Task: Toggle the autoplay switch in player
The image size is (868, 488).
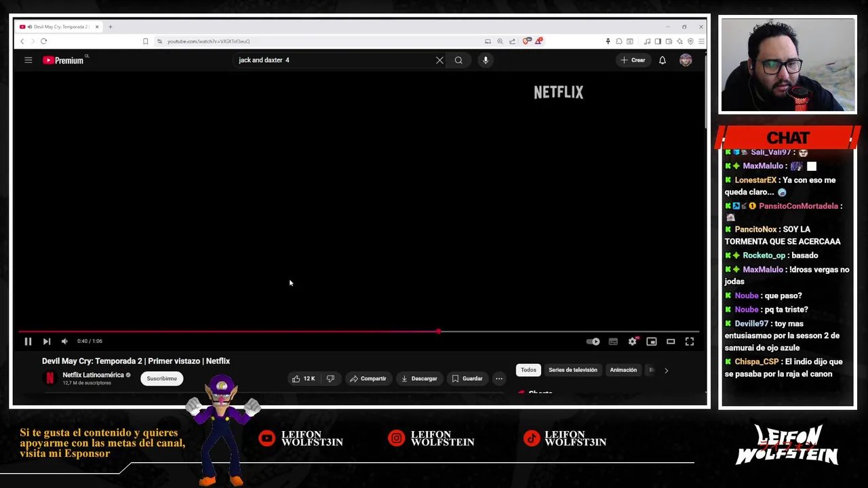Action: (x=593, y=342)
